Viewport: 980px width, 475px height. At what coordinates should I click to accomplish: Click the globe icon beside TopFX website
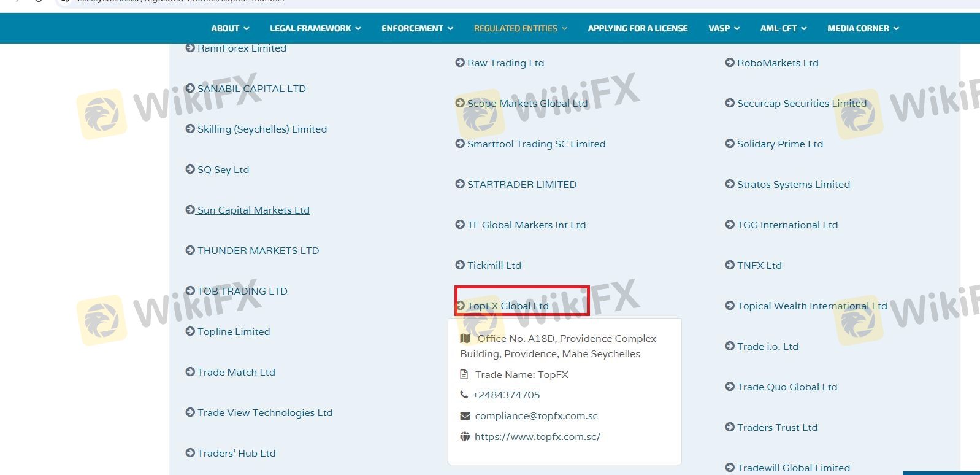click(x=465, y=436)
